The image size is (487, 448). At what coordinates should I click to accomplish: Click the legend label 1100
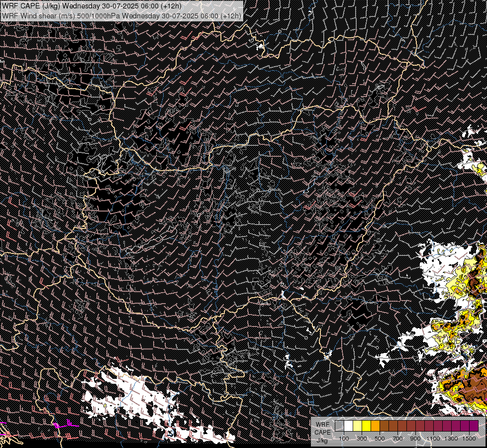coord(433,439)
